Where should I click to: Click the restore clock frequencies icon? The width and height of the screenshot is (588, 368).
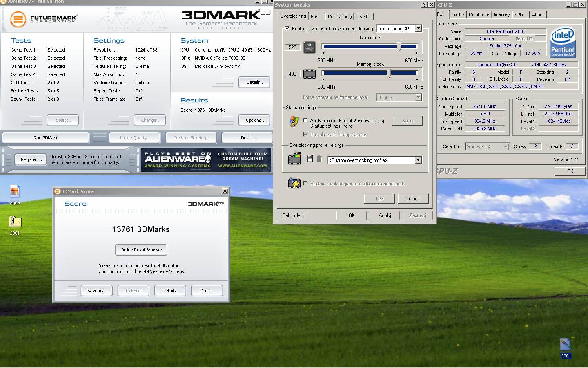(x=294, y=183)
